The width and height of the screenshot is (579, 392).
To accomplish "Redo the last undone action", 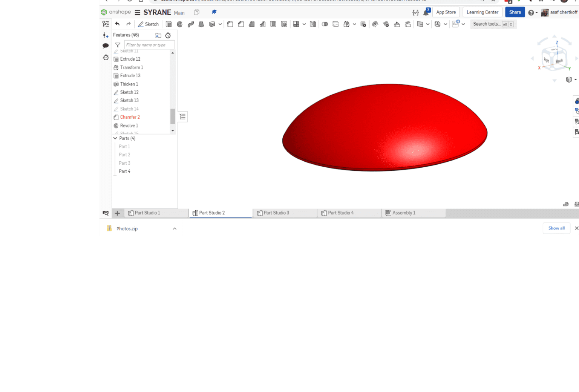I will pos(129,24).
